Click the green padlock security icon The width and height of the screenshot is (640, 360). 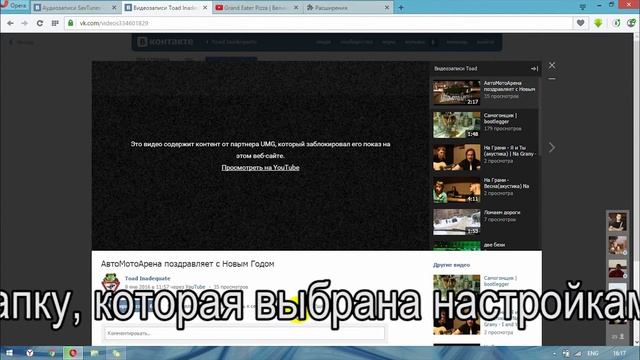(71, 23)
